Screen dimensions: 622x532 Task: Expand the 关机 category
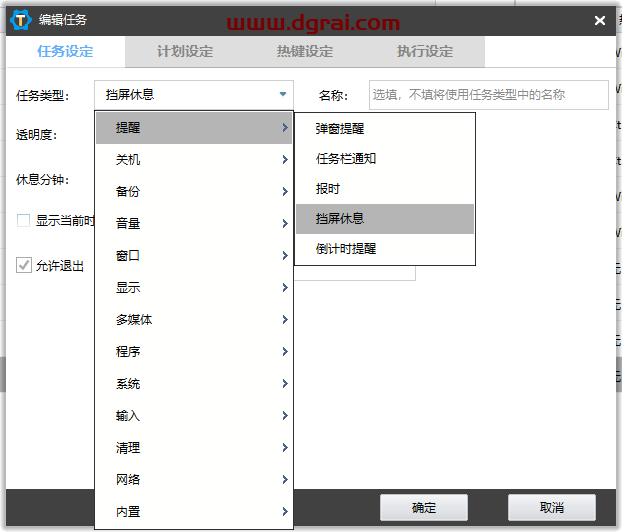point(194,159)
